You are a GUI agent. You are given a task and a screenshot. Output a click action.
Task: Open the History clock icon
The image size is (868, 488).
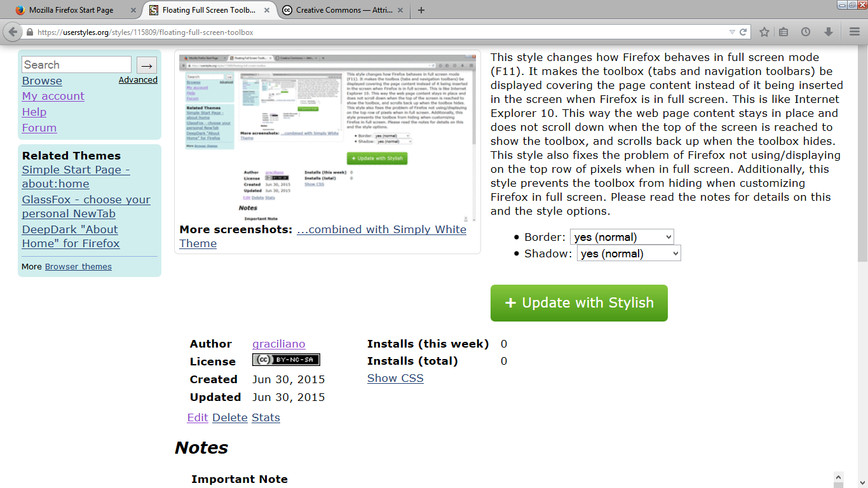pos(806,32)
